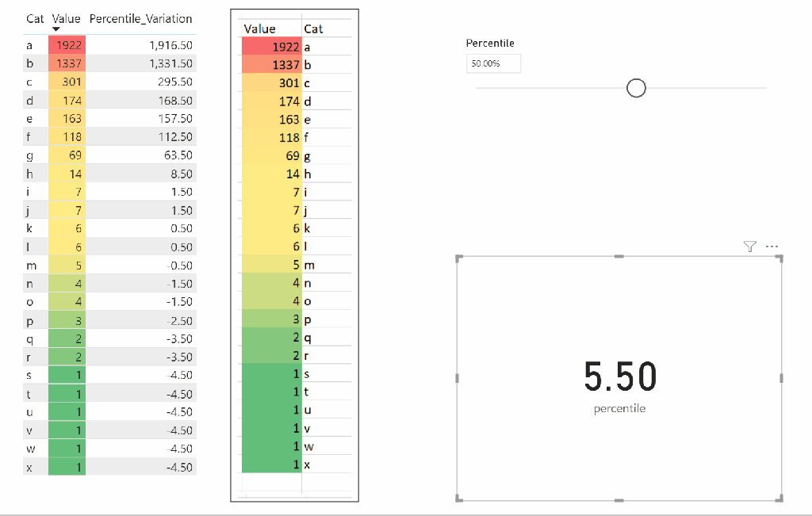Grab the top-left resize handle of the card
The height and width of the screenshot is (516, 812).
(458, 258)
